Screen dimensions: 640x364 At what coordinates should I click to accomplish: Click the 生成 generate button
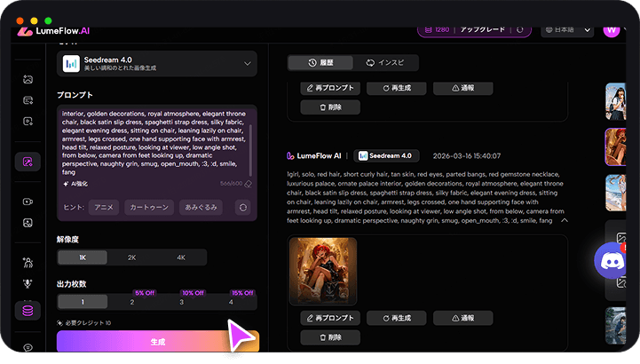[x=157, y=342]
